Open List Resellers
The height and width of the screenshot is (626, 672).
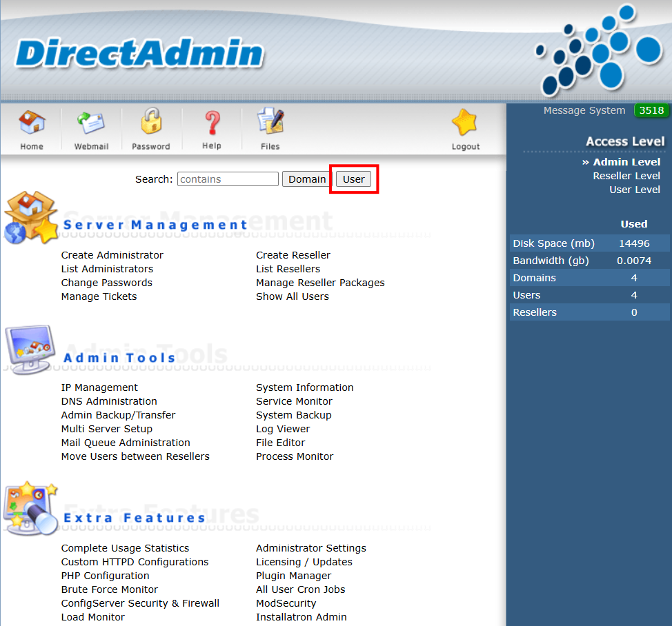288,269
